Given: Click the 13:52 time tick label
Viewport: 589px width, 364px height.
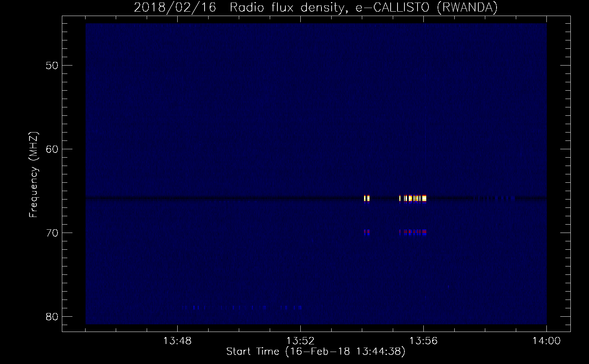Looking at the screenshot, I should (300, 341).
